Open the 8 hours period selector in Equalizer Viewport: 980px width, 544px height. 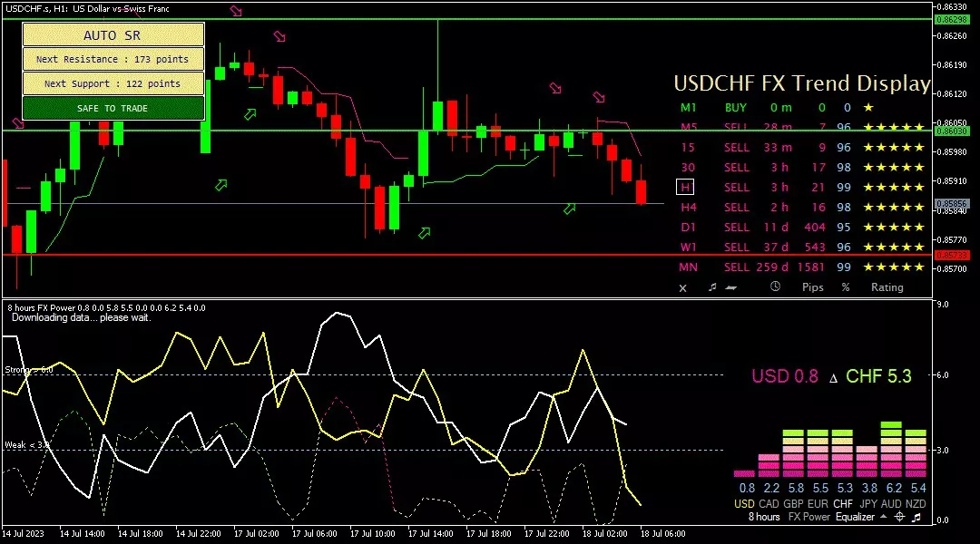coord(763,517)
